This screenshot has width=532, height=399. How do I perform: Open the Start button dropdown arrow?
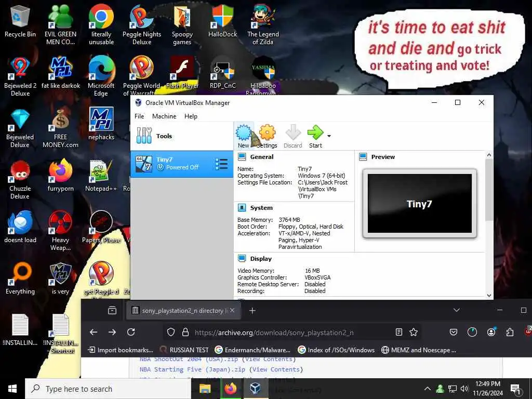[329, 136]
